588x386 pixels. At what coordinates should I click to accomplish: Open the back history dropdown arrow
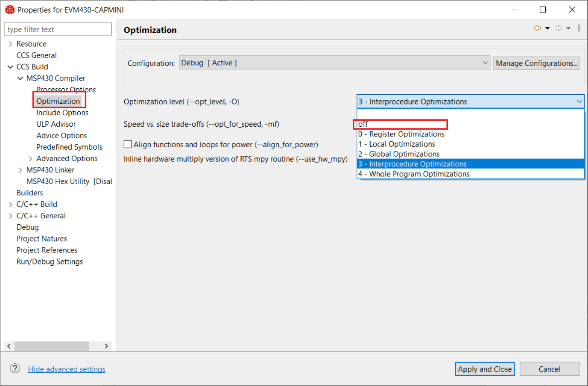(x=547, y=28)
